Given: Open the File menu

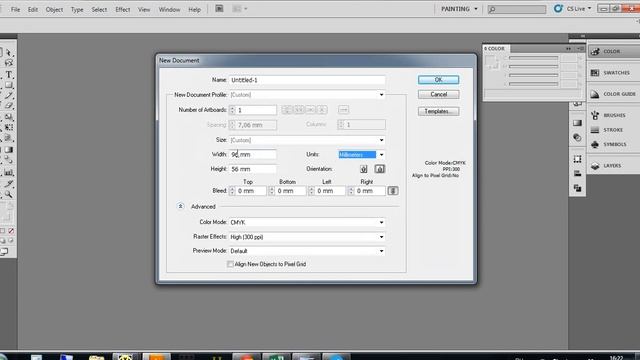Looking at the screenshot, I should [16, 9].
